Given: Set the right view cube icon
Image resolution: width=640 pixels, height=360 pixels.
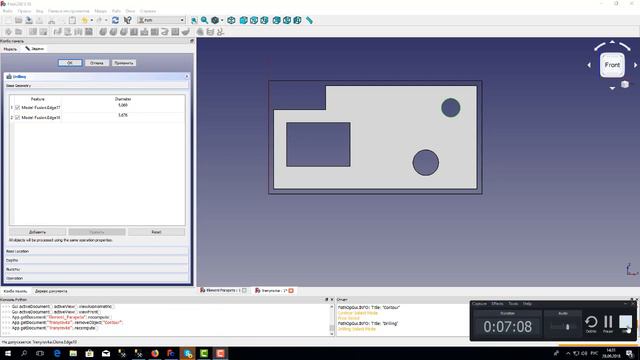Looking at the screenshot, I should (x=264, y=20).
